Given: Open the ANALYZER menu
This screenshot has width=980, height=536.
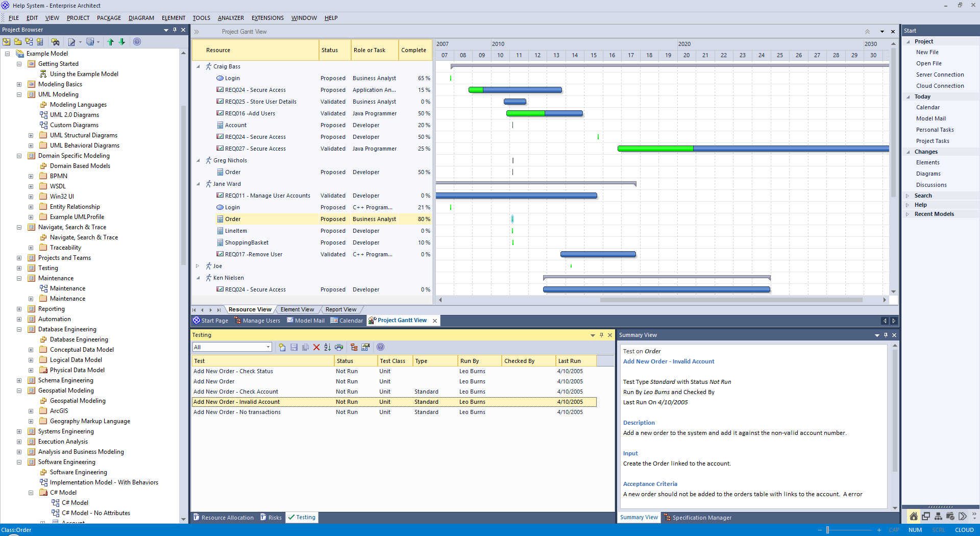Looking at the screenshot, I should [231, 18].
